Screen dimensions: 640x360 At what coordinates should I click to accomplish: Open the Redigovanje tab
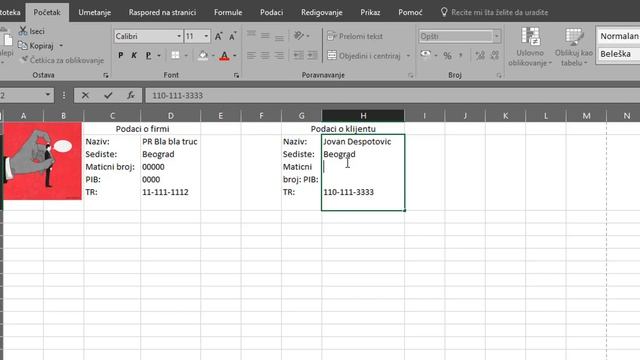[322, 12]
